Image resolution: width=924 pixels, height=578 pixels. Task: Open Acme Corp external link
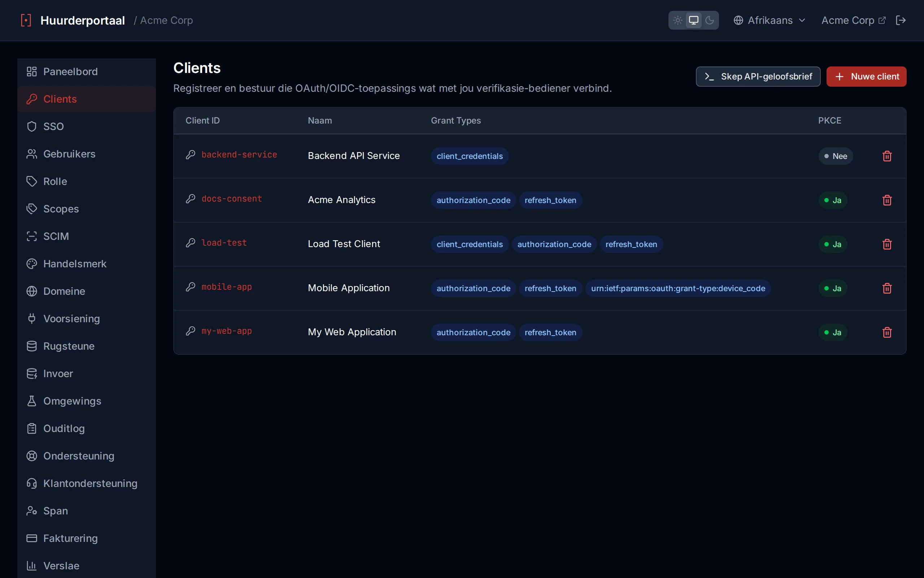[853, 20]
